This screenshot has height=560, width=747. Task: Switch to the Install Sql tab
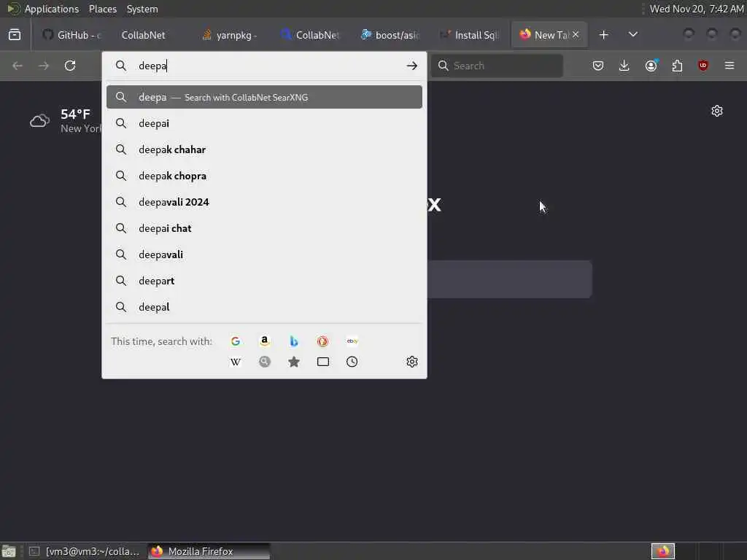click(469, 35)
